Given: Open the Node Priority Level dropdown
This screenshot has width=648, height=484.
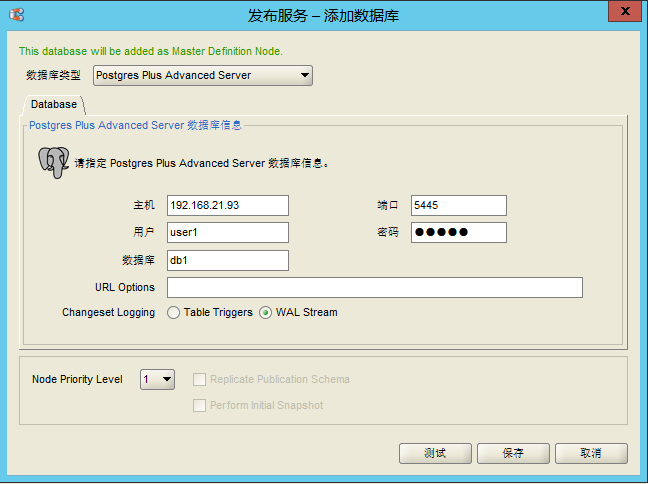Looking at the screenshot, I should pos(157,379).
